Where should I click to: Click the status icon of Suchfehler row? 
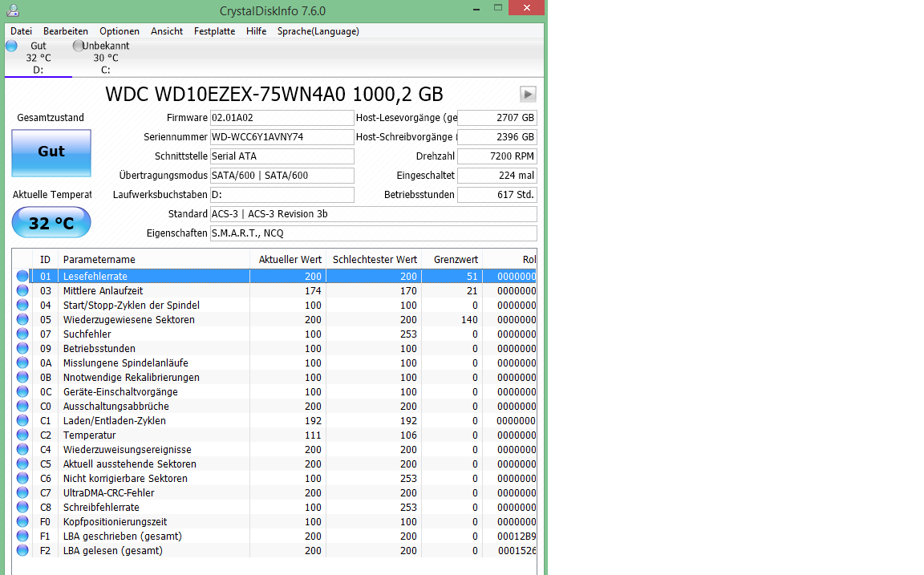point(22,334)
